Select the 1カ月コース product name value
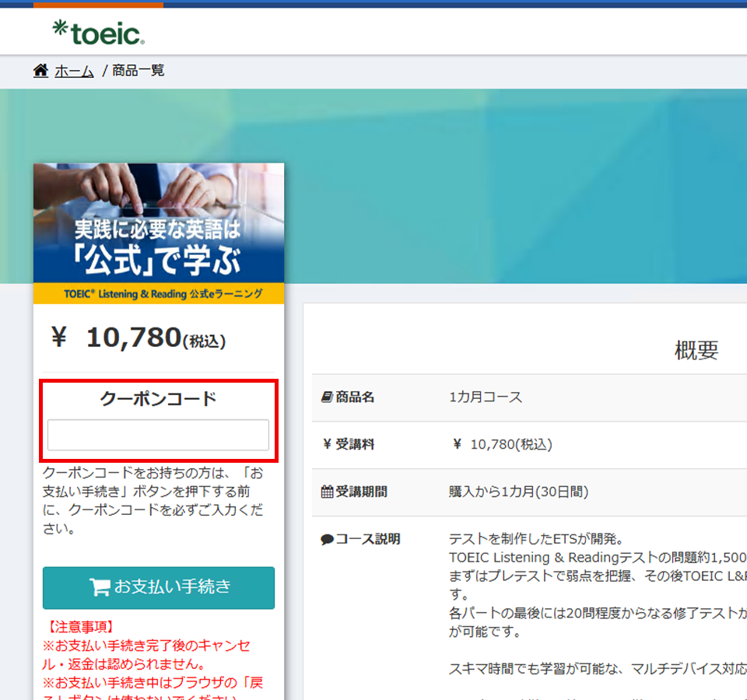 coord(486,397)
